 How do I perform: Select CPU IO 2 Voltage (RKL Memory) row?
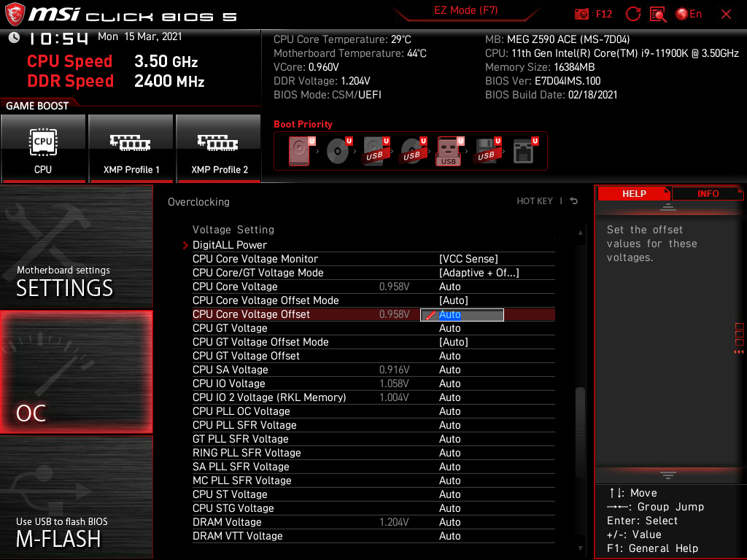coord(373,397)
